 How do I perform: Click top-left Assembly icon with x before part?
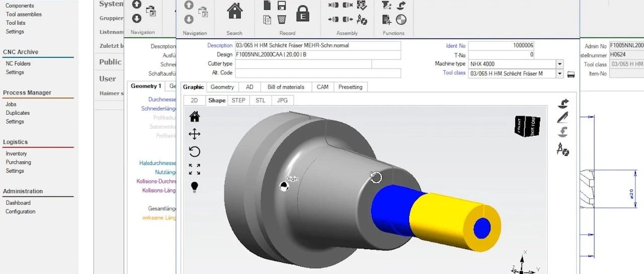point(333,6)
